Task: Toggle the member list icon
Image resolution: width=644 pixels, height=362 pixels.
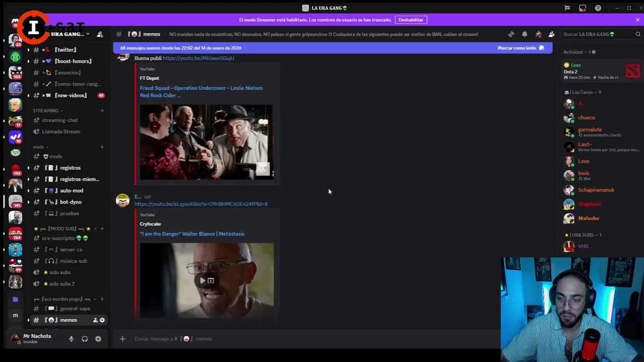Action: point(551,34)
